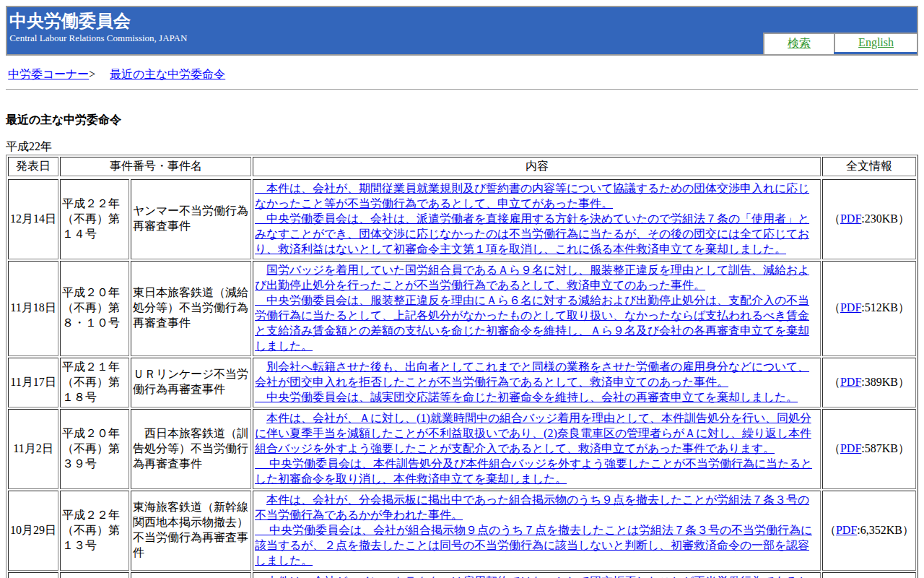Click the 事件番号・事件名 column header
This screenshot has height=578, width=924.
(x=155, y=166)
